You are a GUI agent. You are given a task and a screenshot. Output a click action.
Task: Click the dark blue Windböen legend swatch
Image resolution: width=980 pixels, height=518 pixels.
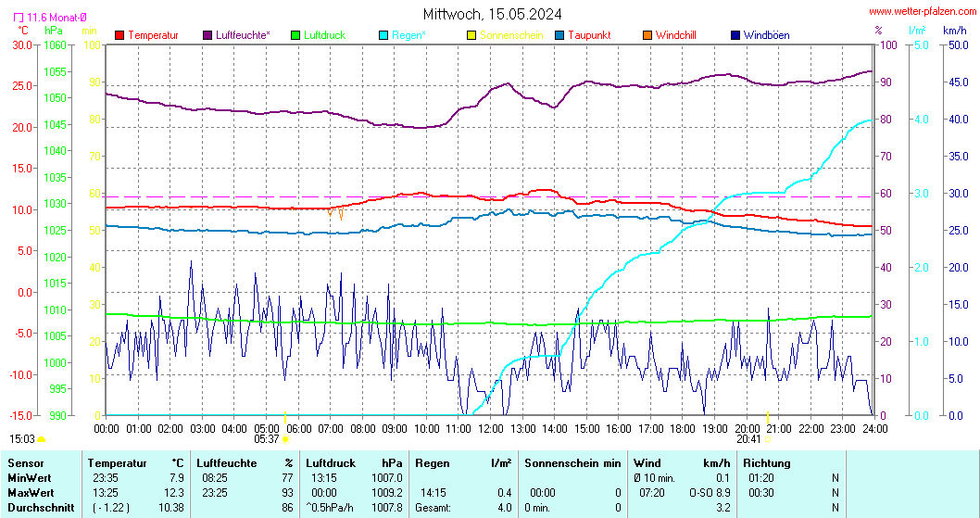(x=735, y=35)
